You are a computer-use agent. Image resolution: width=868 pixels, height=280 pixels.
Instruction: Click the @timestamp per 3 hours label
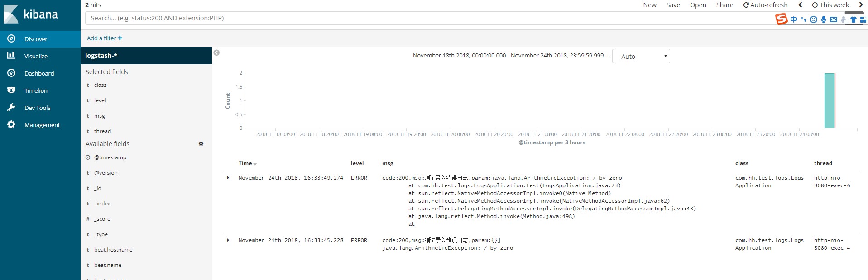551,142
